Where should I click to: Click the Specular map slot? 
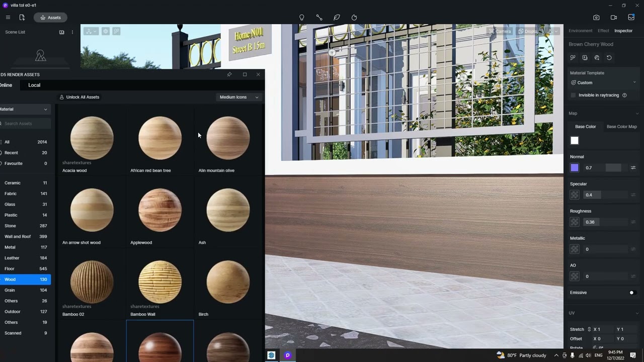575,195
